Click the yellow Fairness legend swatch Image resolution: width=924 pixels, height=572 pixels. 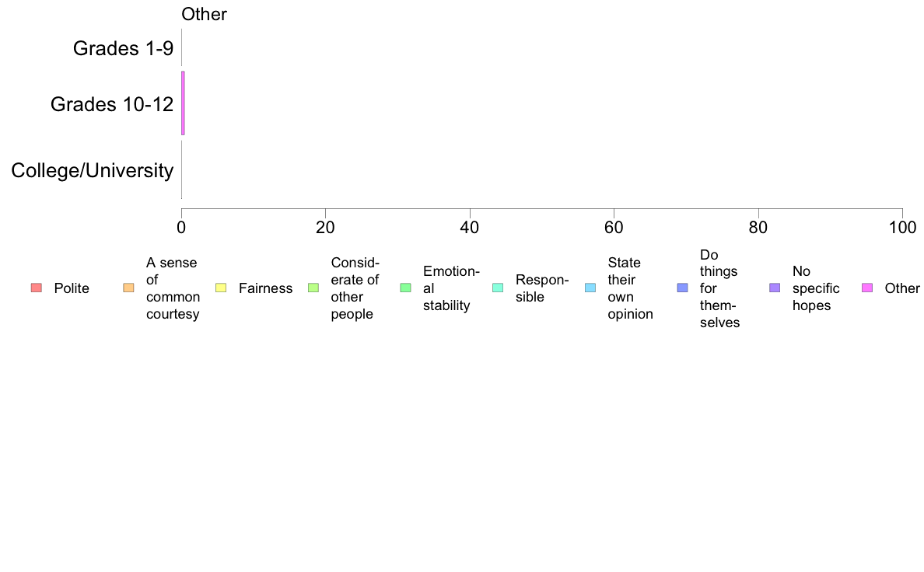[221, 288]
